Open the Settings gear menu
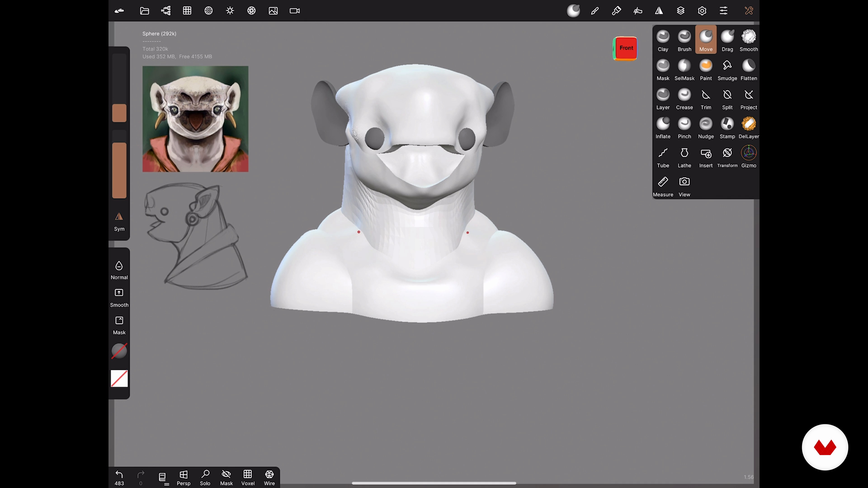This screenshot has height=488, width=868. coord(702,11)
